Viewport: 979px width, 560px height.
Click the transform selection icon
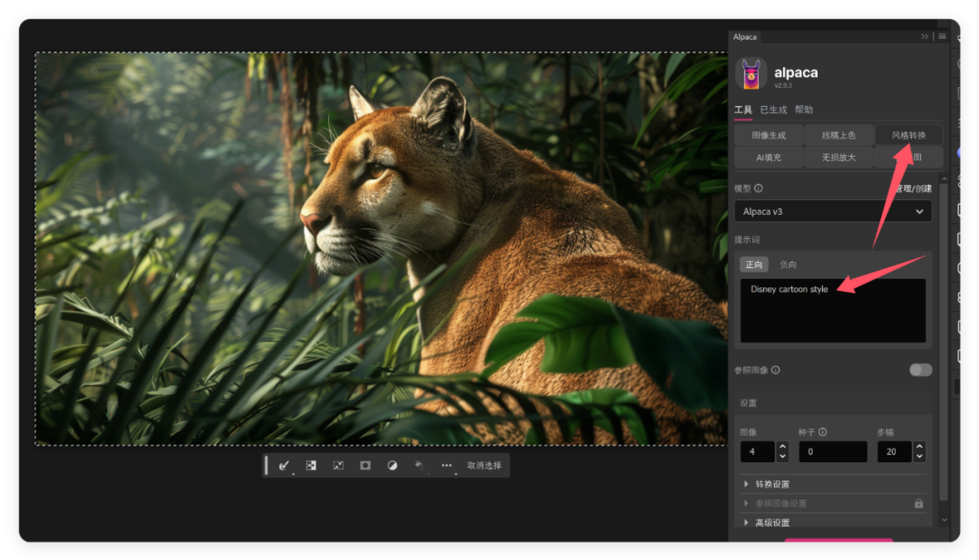pyautogui.click(x=338, y=465)
